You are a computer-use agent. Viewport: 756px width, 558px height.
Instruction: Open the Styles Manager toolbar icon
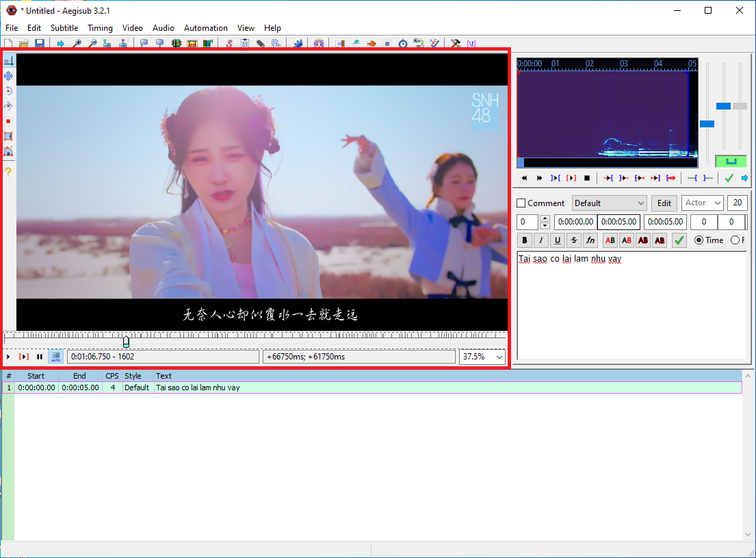click(x=229, y=44)
